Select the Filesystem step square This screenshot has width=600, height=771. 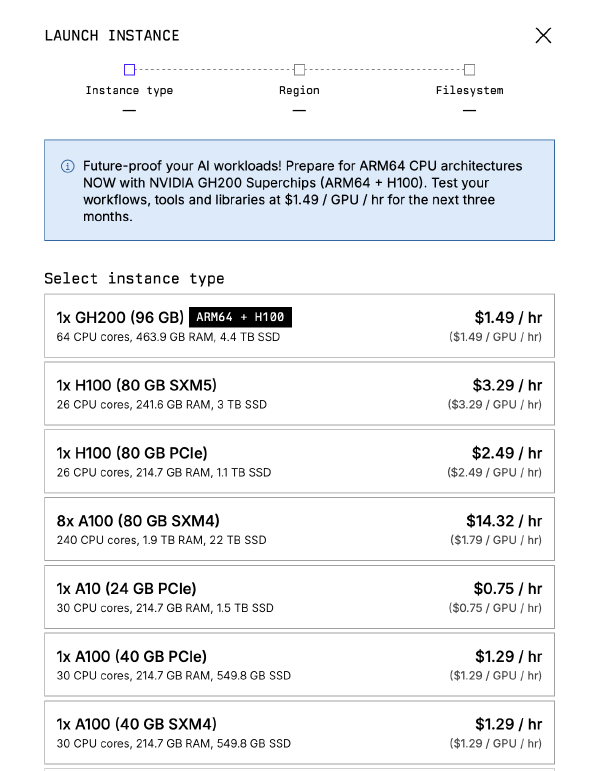[x=469, y=70]
